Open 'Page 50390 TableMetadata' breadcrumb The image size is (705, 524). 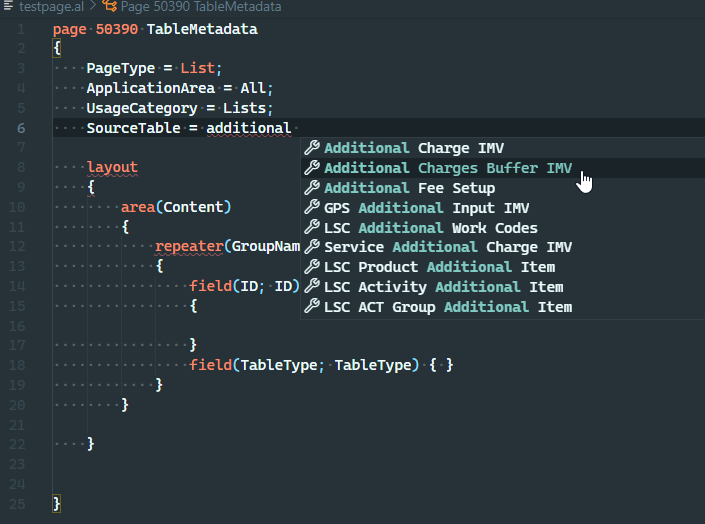click(201, 7)
